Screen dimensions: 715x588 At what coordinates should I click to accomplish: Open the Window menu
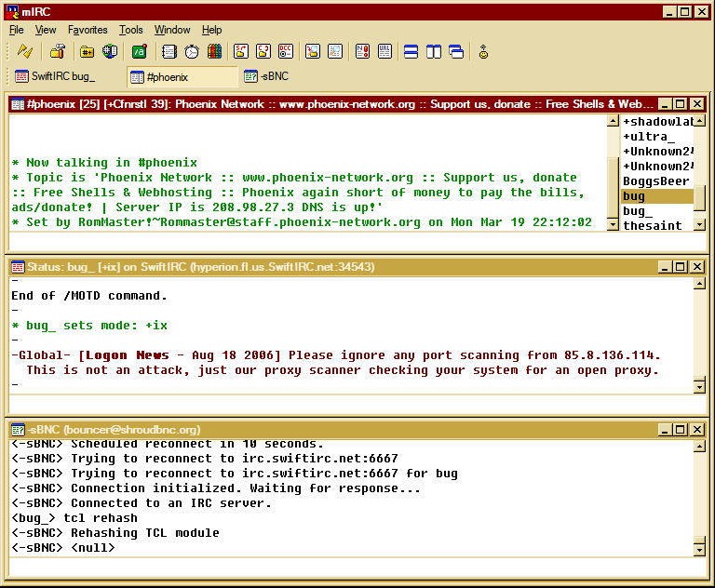point(172,30)
